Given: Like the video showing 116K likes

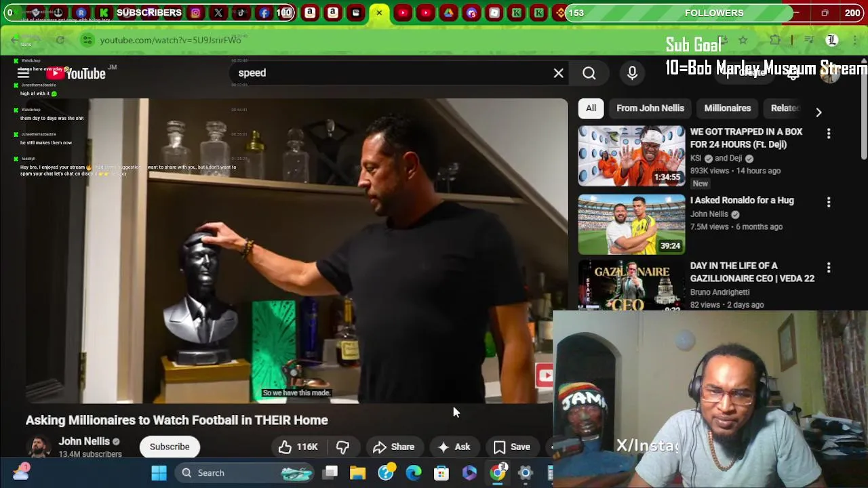Looking at the screenshot, I should (298, 447).
